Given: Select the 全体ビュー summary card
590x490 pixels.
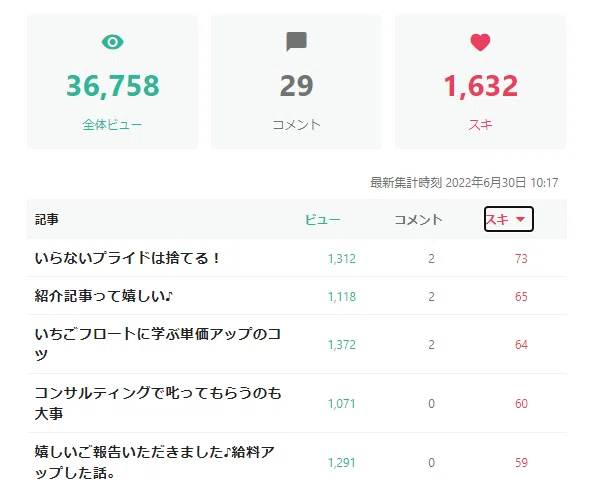Looking at the screenshot, I should tap(113, 82).
